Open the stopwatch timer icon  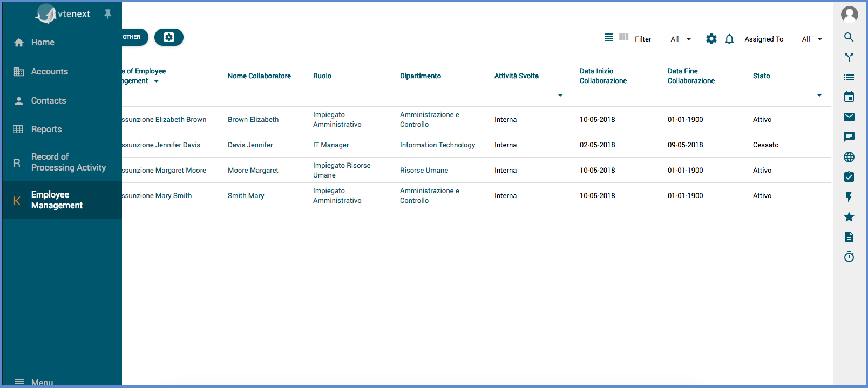point(849,257)
